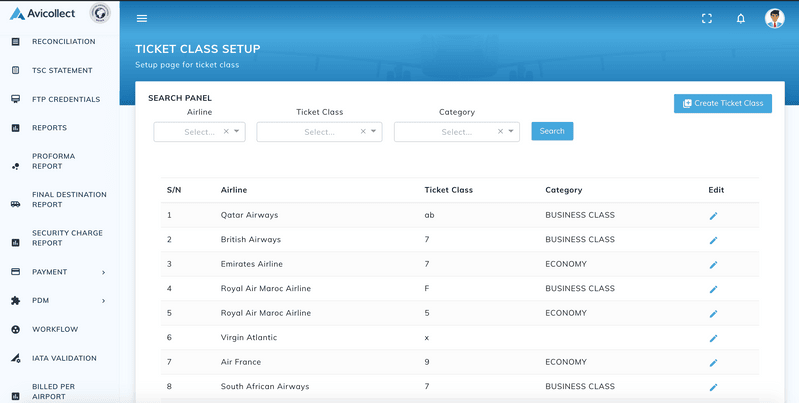Image resolution: width=800 pixels, height=403 pixels.
Task: Click the Workflow sidebar icon
Action: pyautogui.click(x=15, y=330)
